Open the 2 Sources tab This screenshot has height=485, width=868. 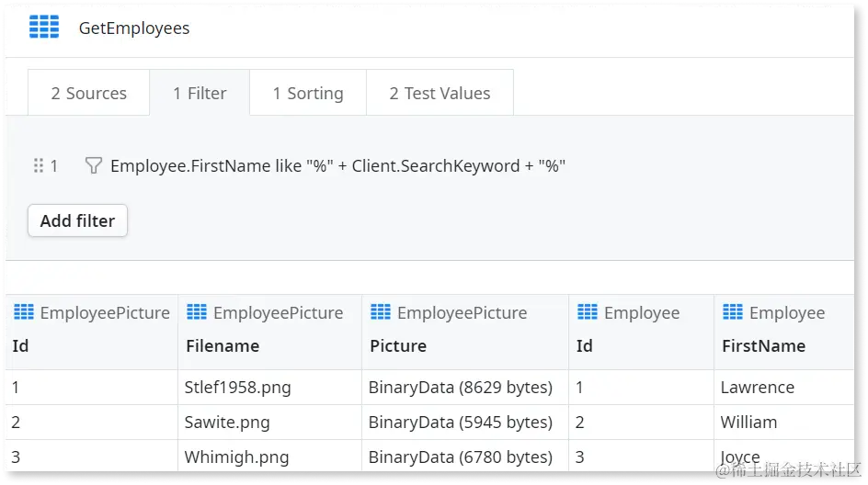coord(88,93)
